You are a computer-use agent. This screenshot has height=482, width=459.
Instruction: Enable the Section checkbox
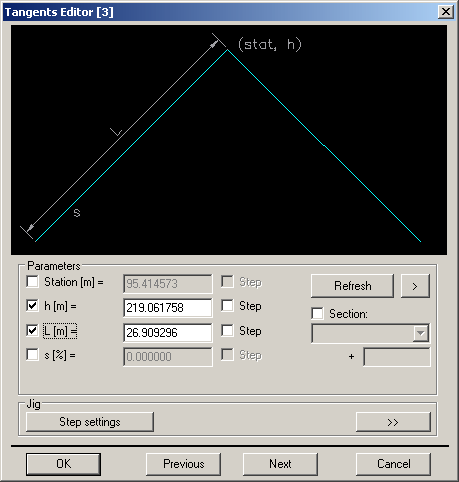pyautogui.click(x=317, y=314)
